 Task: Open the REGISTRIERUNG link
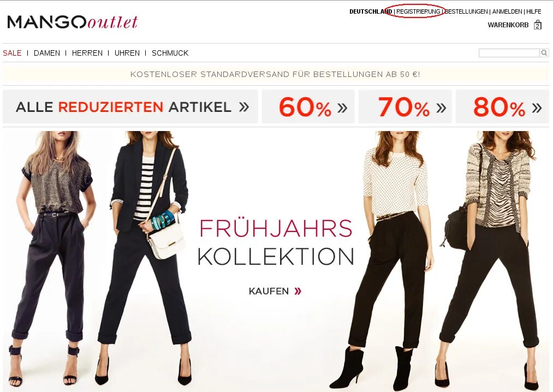[418, 11]
